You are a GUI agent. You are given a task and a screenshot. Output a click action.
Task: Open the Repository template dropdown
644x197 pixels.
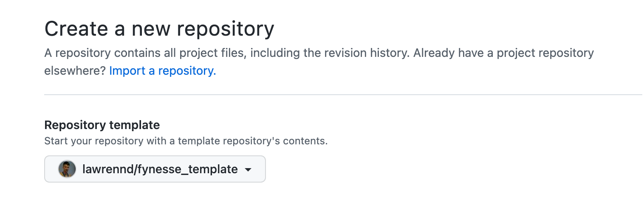point(155,169)
